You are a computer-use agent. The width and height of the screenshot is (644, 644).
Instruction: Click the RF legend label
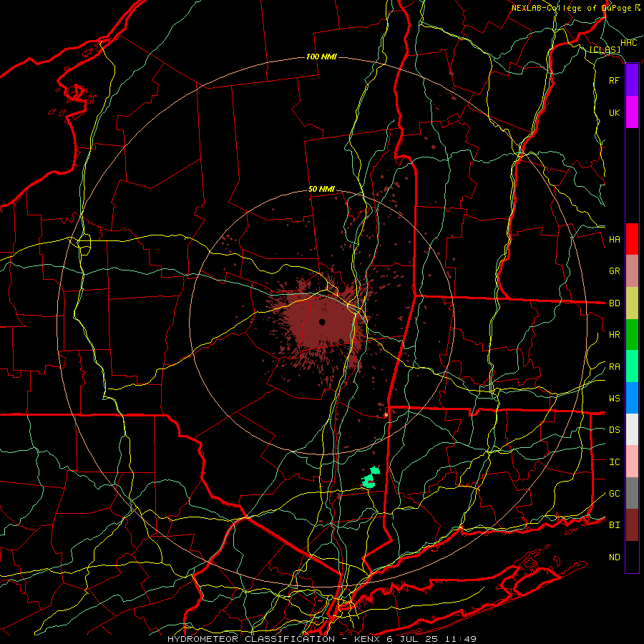coord(615,80)
